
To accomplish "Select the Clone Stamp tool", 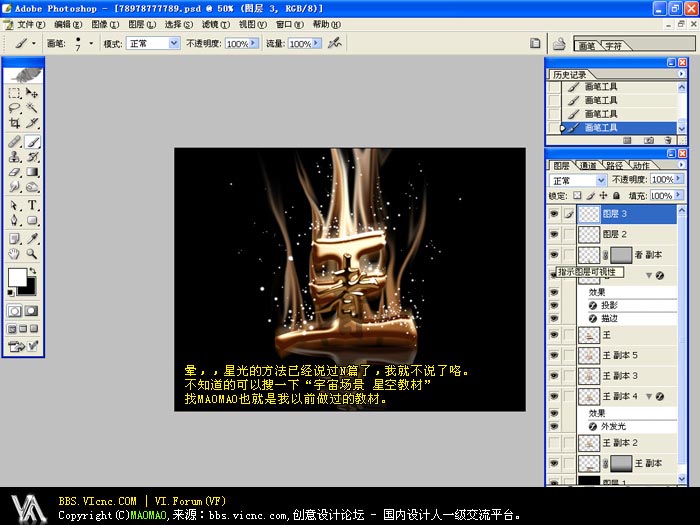I will 14,157.
